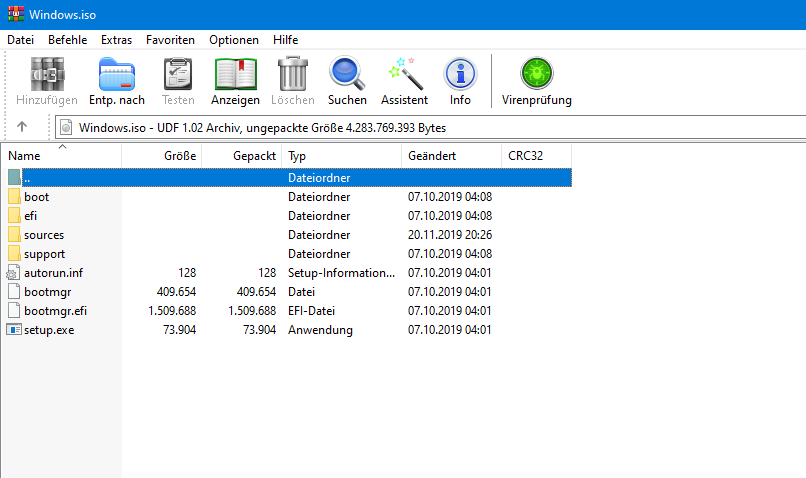This screenshot has height=478, width=806.
Task: Open the Anzeigen book icon
Action: pos(235,75)
